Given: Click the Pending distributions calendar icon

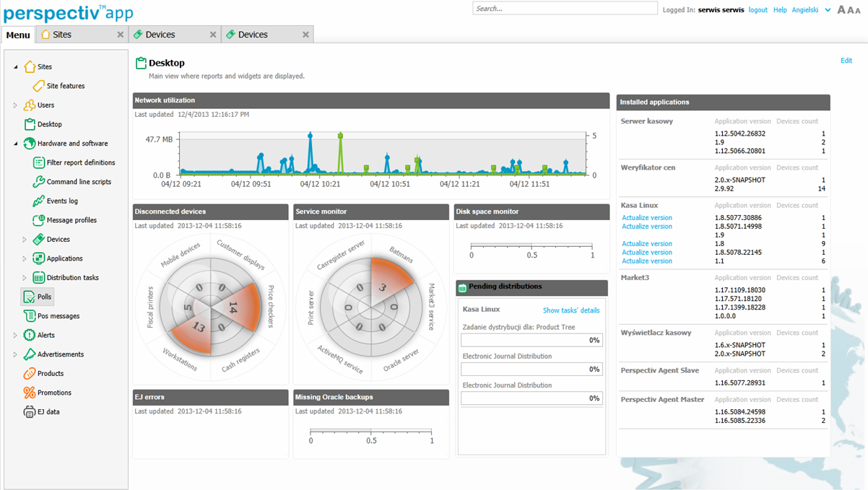Looking at the screenshot, I should (462, 287).
